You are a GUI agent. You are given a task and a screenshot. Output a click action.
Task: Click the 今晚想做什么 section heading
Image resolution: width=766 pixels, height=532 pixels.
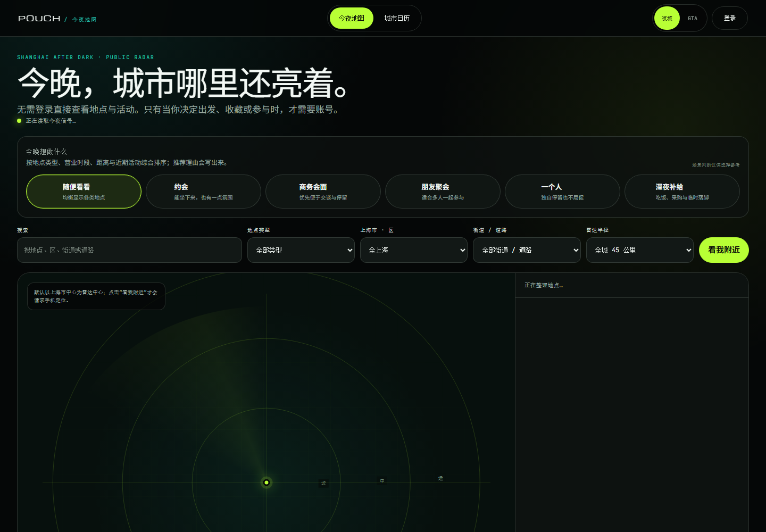pos(46,152)
